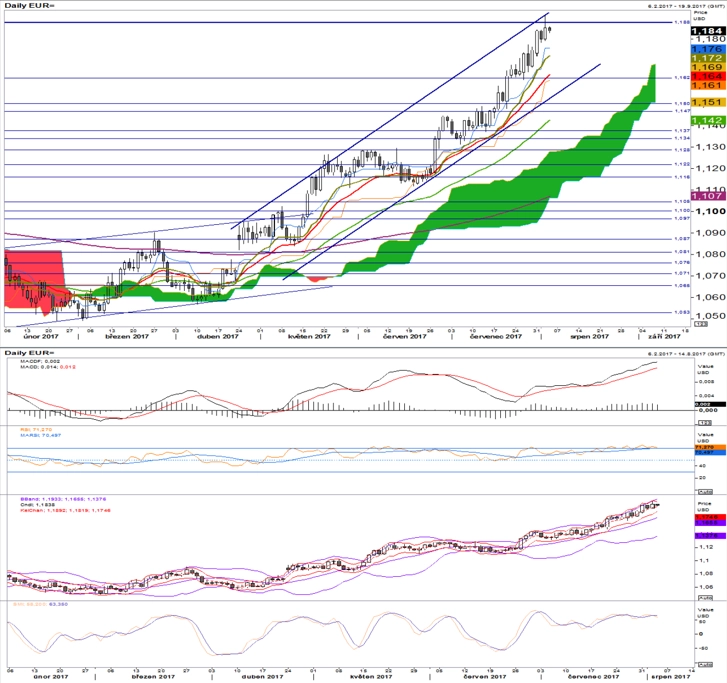The image size is (727, 683).
Task: Toggle the Auto scale button in RSI panel
Action: pyautogui.click(x=705, y=492)
